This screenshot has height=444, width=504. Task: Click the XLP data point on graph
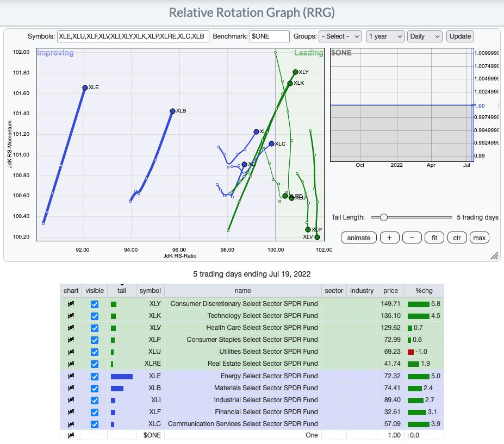(x=308, y=229)
